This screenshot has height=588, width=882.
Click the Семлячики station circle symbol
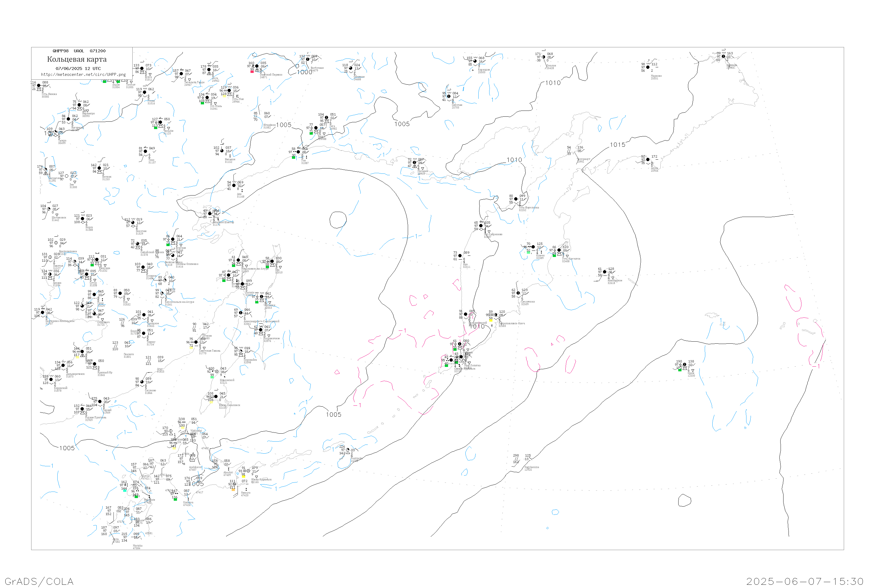pos(518,293)
